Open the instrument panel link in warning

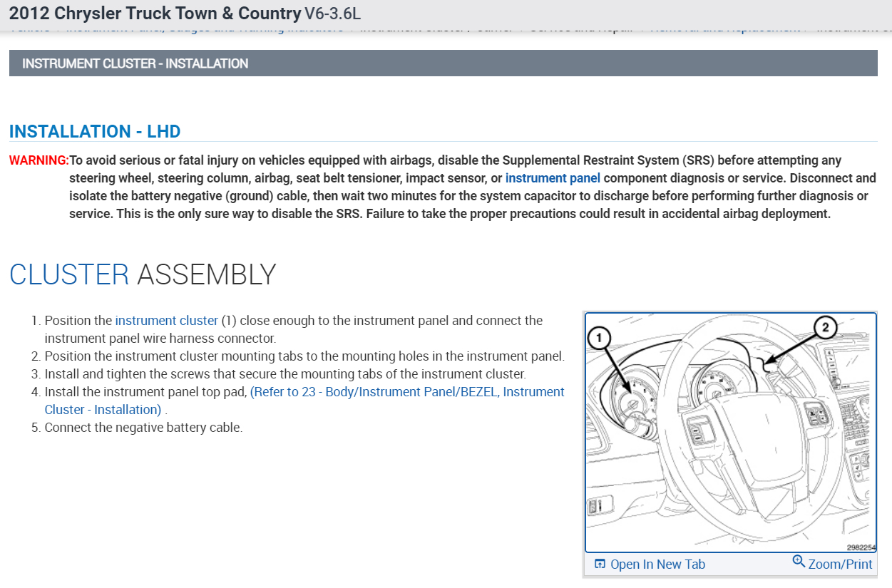coord(553,178)
